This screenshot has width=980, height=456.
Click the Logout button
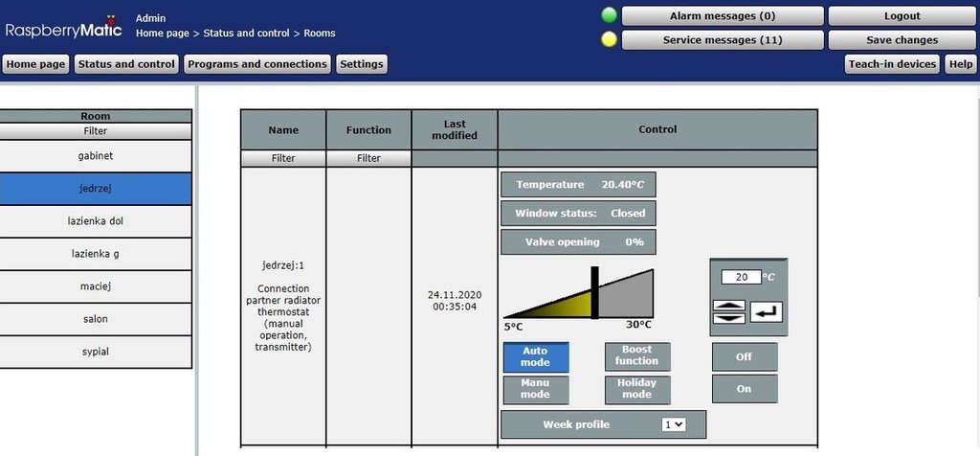pyautogui.click(x=902, y=16)
